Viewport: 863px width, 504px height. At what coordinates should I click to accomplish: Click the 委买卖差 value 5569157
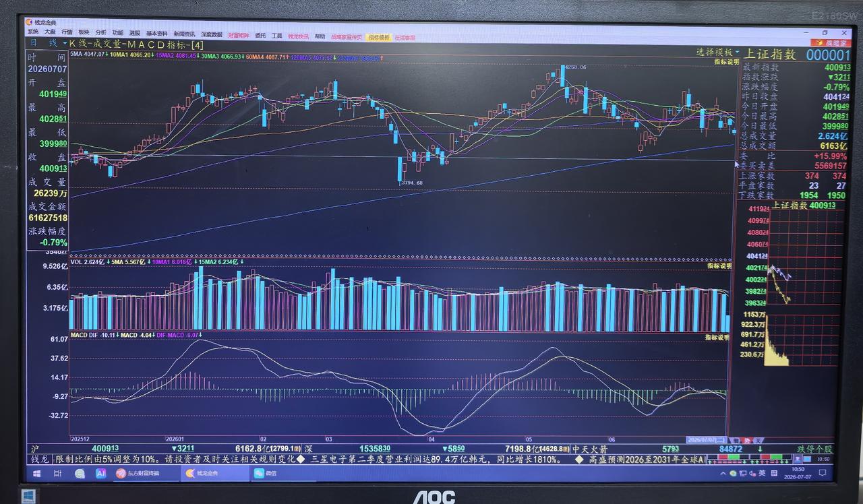click(831, 166)
